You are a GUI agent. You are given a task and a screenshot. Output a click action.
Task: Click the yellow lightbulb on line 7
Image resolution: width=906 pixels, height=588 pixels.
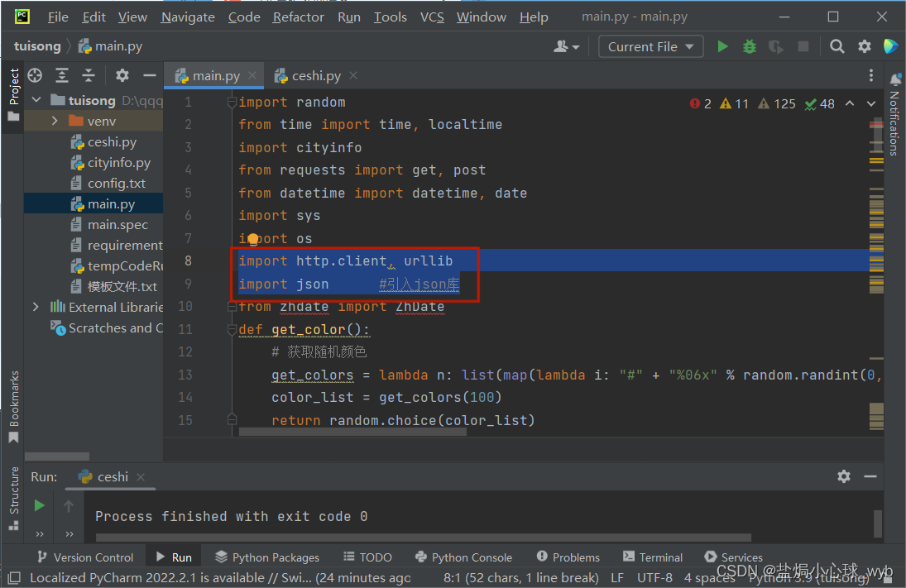point(253,239)
